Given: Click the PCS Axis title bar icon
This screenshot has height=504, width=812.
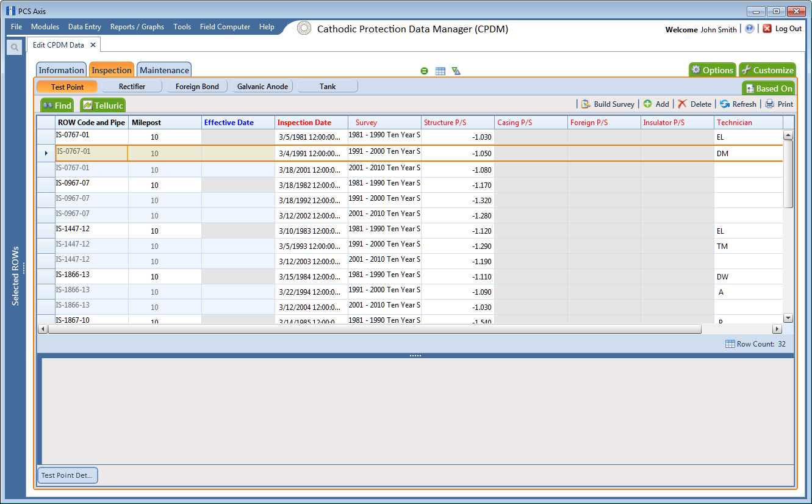Looking at the screenshot, I should (x=11, y=11).
